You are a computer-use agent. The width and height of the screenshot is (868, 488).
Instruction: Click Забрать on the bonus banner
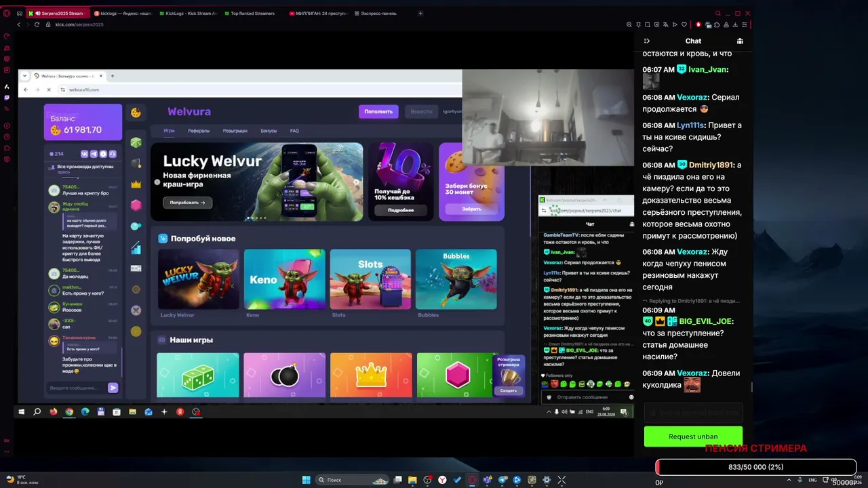[471, 209]
